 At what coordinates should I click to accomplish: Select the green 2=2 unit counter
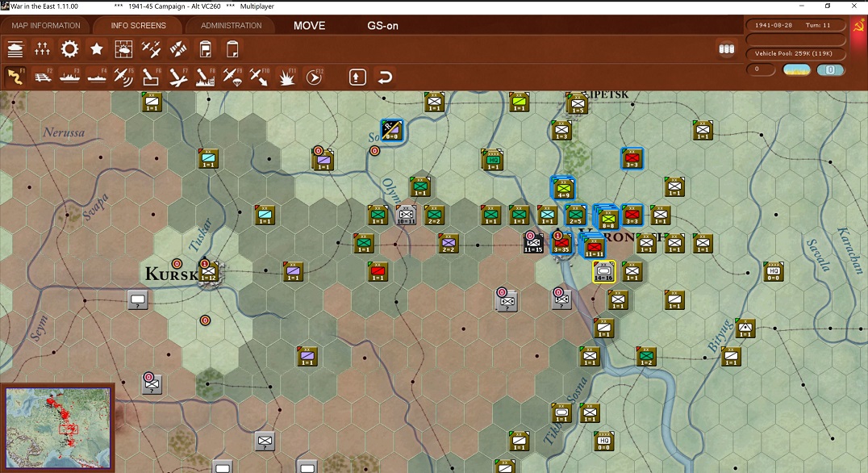pos(435,215)
